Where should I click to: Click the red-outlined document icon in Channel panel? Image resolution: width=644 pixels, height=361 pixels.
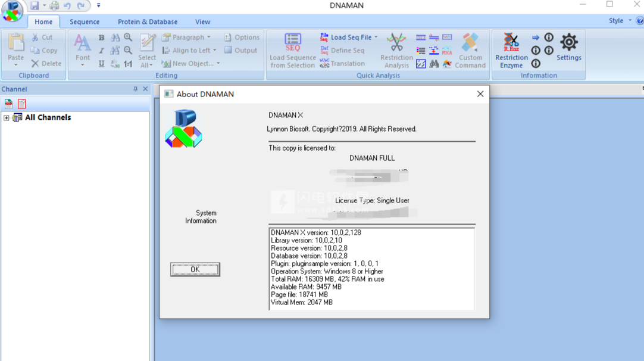coord(22,104)
